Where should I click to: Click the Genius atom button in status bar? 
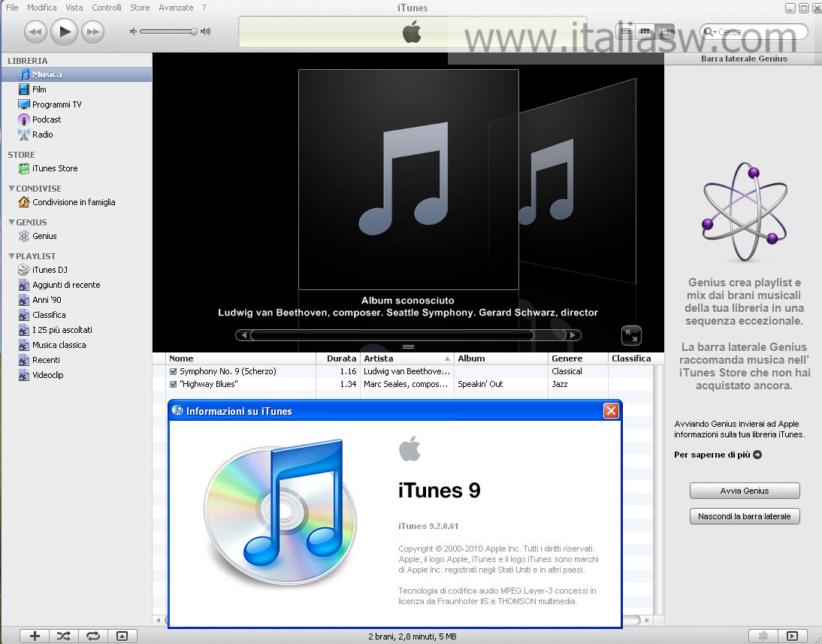(x=763, y=636)
